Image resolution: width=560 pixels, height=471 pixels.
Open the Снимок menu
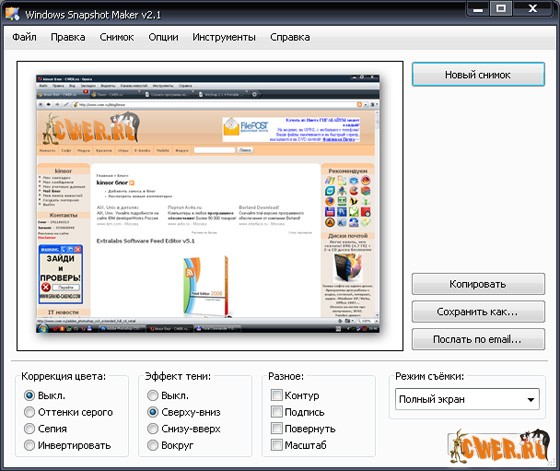117,37
